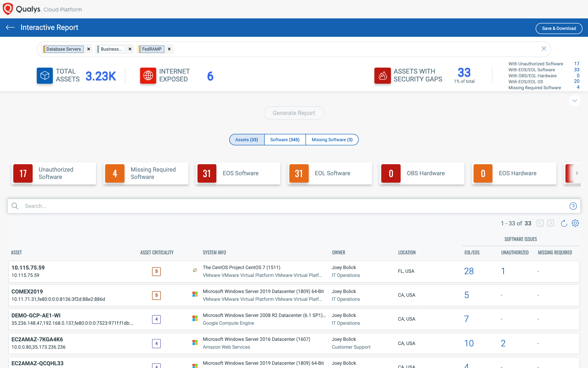The image size is (588, 368).
Task: Open asset COMEX2019
Action: click(x=27, y=292)
